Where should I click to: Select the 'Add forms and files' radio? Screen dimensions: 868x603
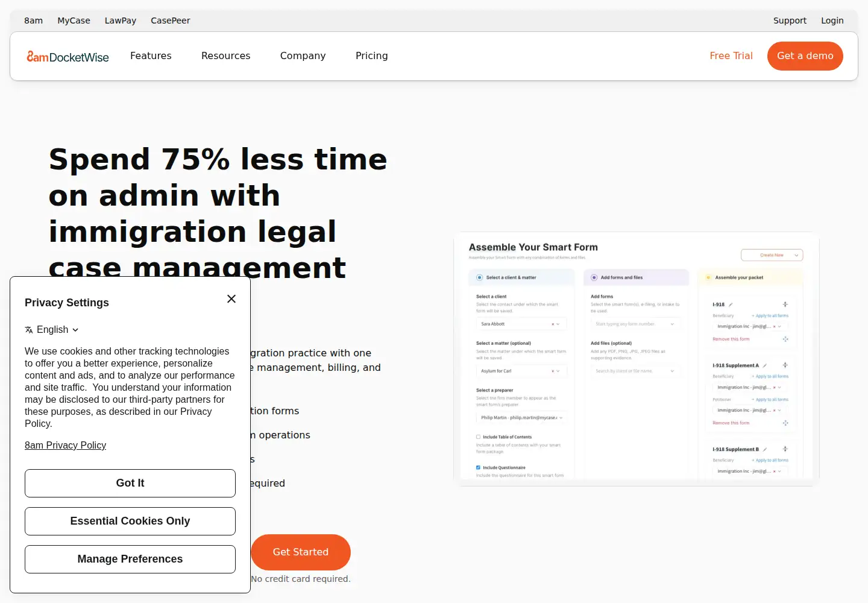click(x=594, y=277)
